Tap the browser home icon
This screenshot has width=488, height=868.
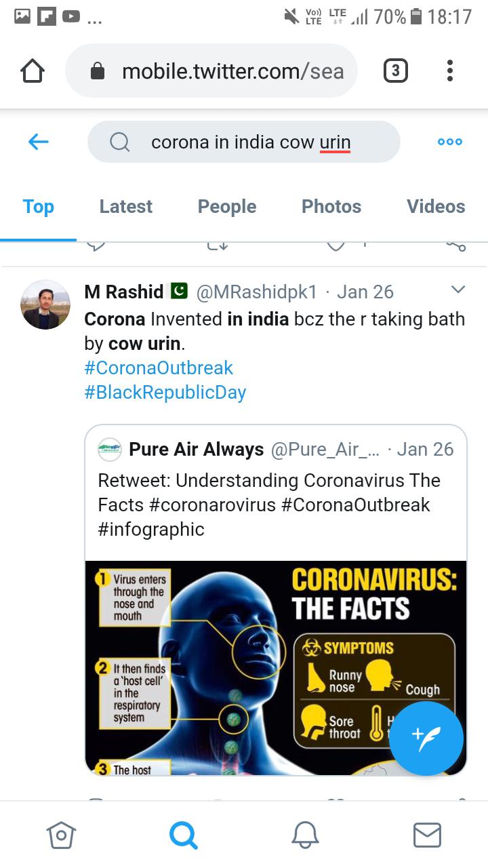(33, 71)
